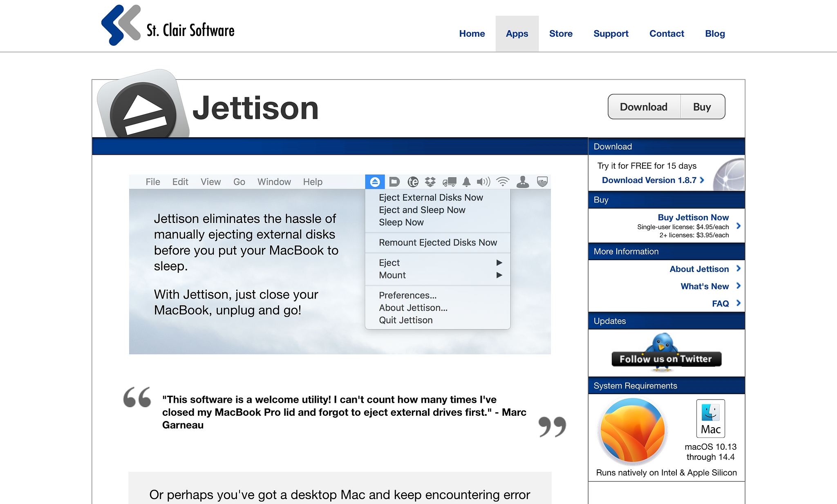Click the 'macOS 10.13 through 14.4' text
Image resolution: width=837 pixels, height=504 pixels.
711,452
